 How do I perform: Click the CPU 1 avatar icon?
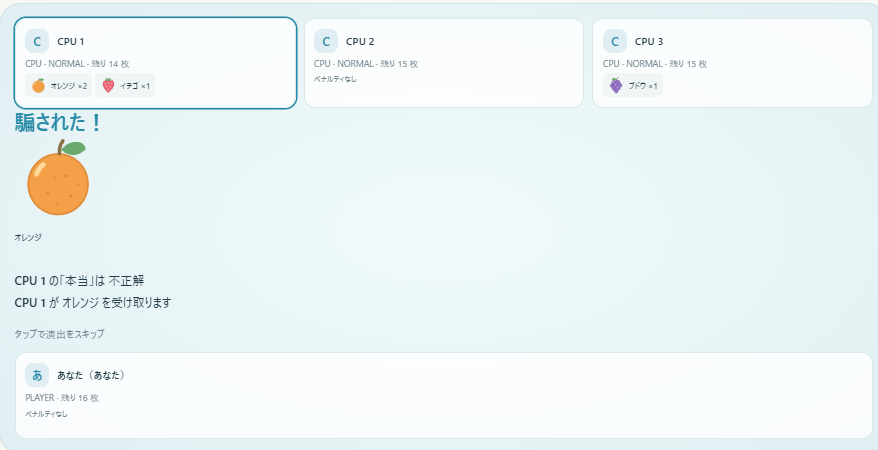pyautogui.click(x=37, y=41)
